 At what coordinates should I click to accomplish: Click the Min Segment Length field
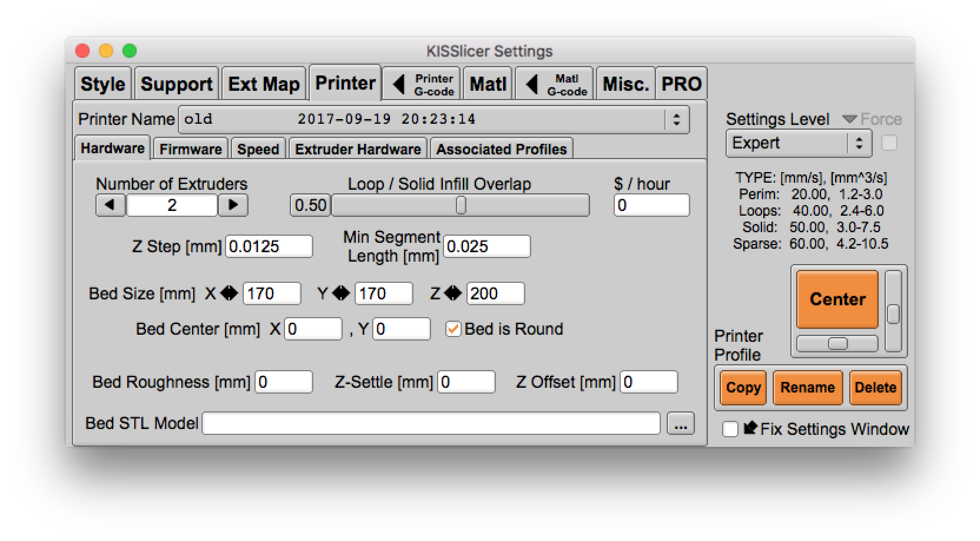click(x=487, y=246)
